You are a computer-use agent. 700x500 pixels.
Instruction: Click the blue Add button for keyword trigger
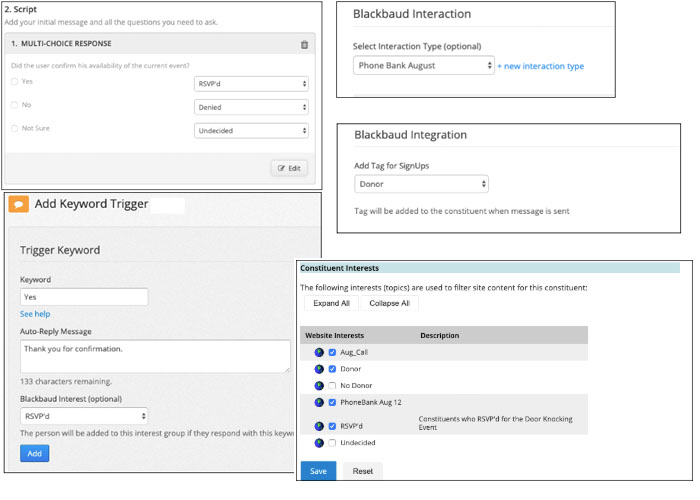click(34, 454)
